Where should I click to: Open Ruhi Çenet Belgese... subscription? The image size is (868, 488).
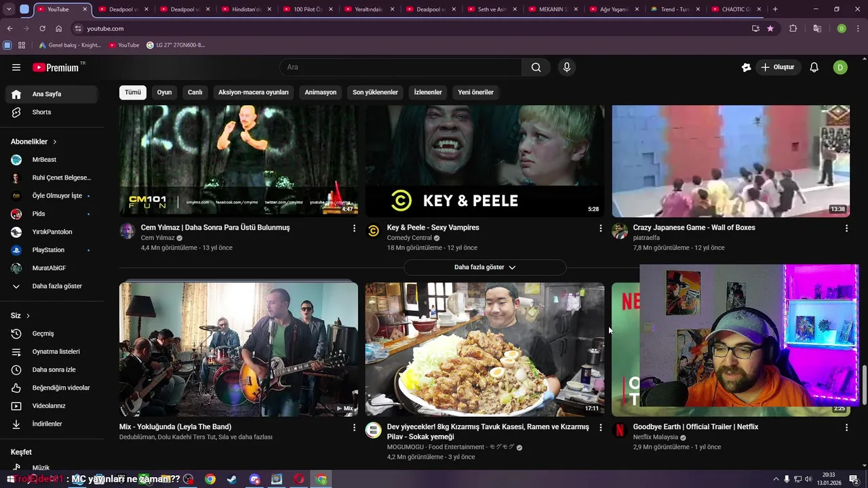coord(52,178)
